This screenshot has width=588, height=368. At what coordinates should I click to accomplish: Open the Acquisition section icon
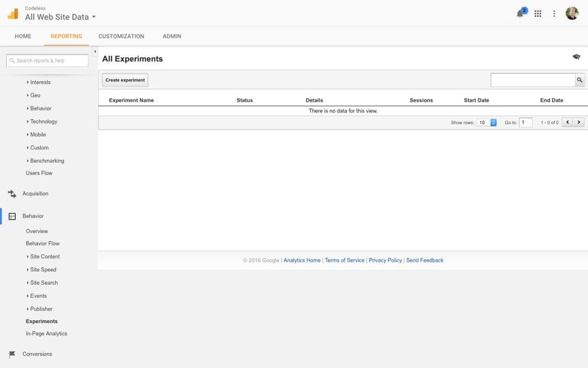point(12,194)
